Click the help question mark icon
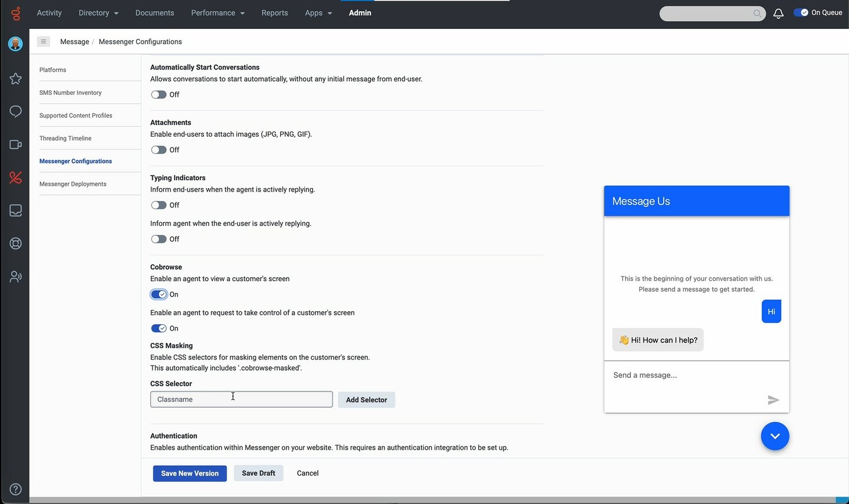Viewport: 849px width, 504px height. click(15, 489)
